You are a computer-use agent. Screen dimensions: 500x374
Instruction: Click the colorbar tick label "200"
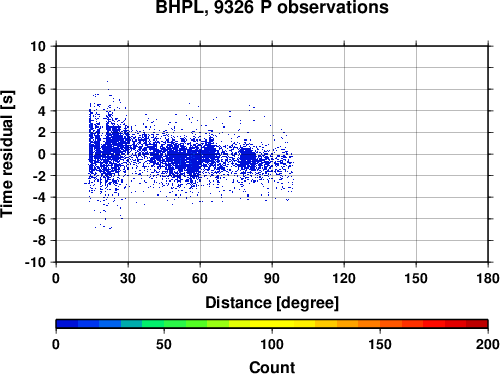[488, 344]
